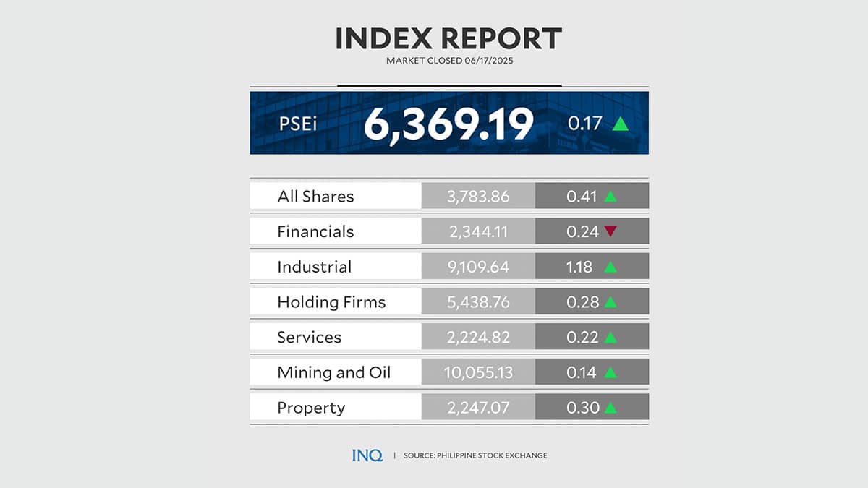
Task: Select the Services row label
Action: (x=309, y=338)
